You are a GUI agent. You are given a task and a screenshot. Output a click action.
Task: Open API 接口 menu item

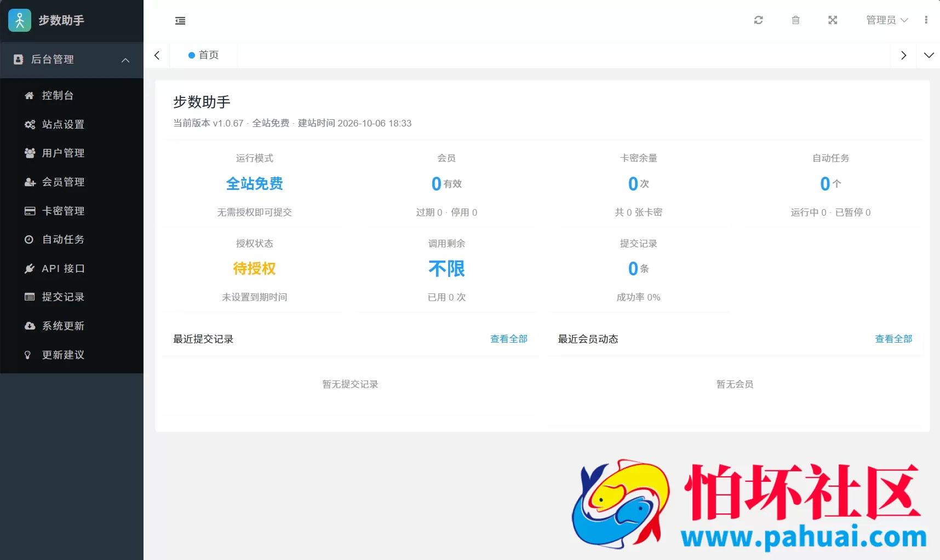pos(72,268)
